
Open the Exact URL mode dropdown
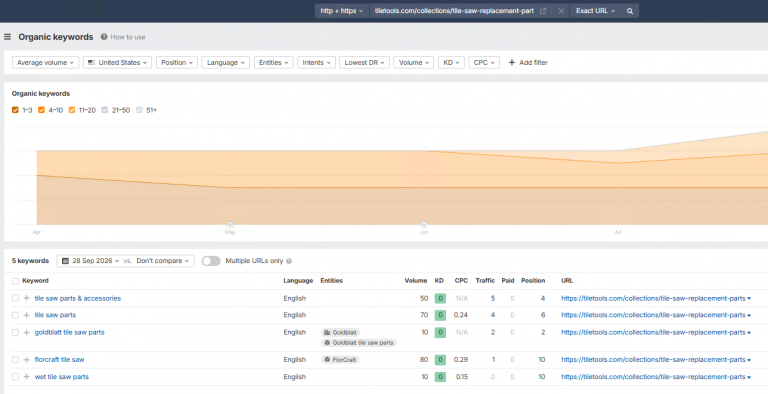[595, 11]
